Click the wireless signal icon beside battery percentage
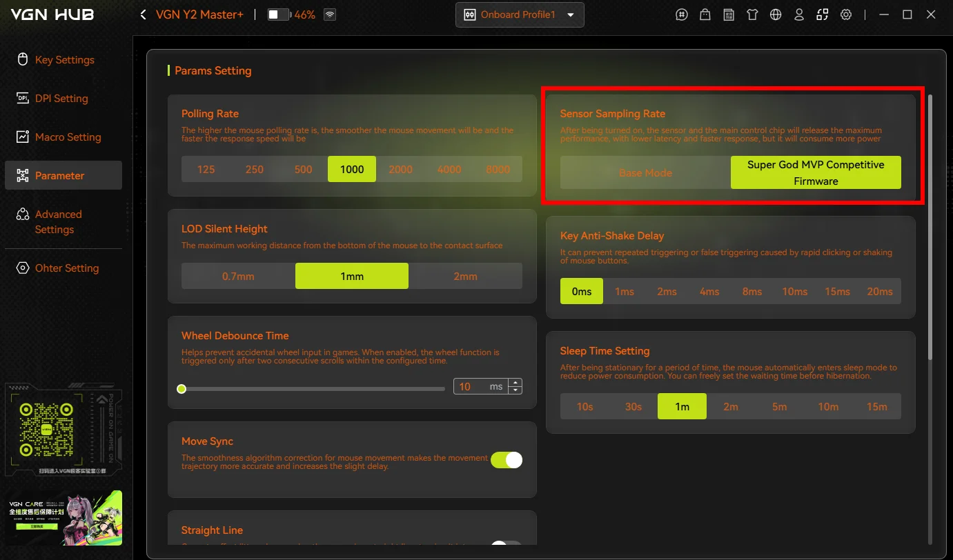The image size is (953, 560). pyautogui.click(x=330, y=14)
